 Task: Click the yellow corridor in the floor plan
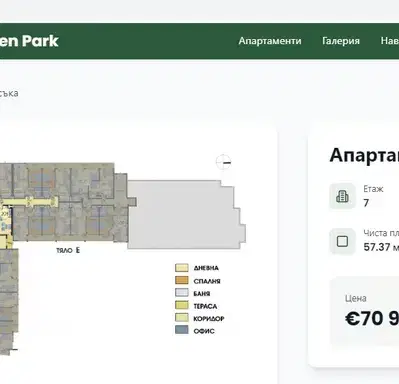(x=29, y=201)
